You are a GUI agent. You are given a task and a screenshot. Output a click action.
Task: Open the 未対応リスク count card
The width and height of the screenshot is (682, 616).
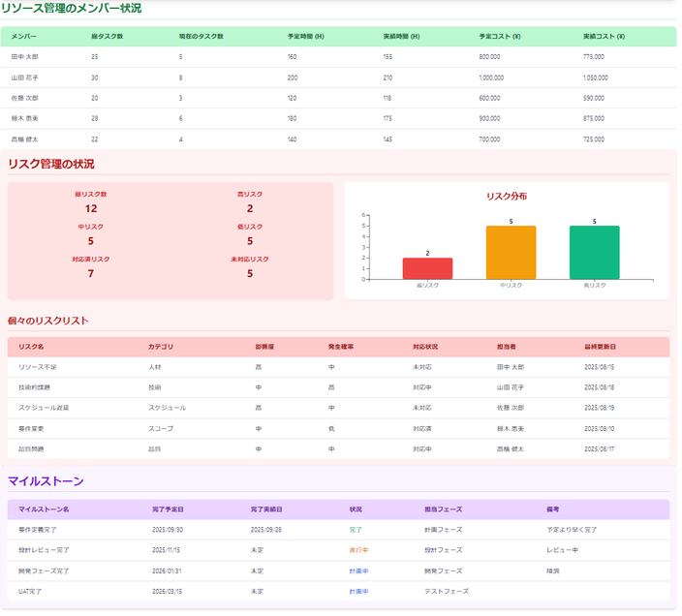coord(250,267)
